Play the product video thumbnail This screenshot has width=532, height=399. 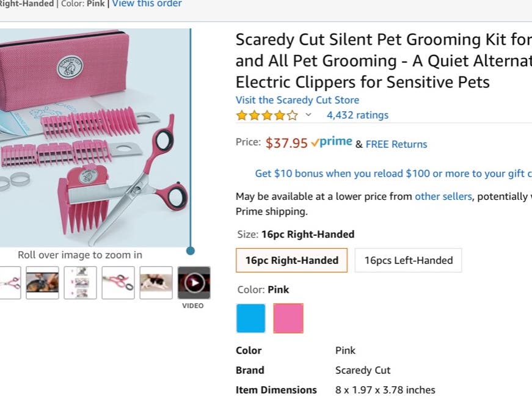coord(194,283)
